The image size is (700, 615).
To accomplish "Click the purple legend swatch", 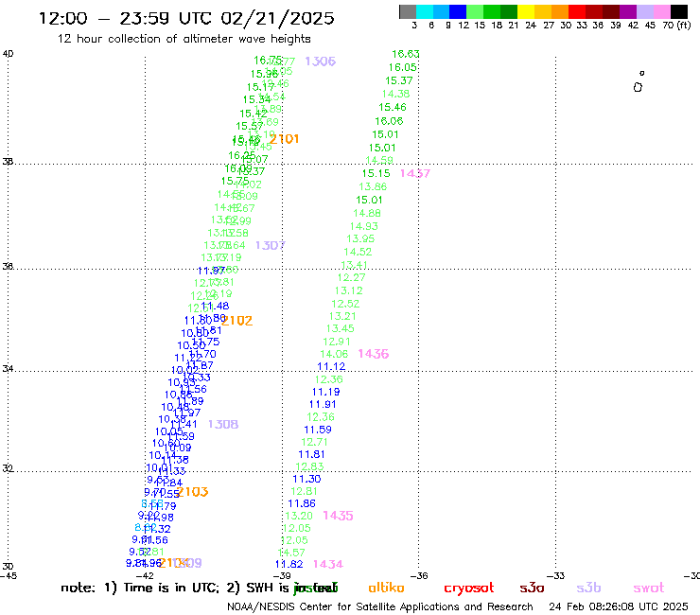I will point(628,11).
